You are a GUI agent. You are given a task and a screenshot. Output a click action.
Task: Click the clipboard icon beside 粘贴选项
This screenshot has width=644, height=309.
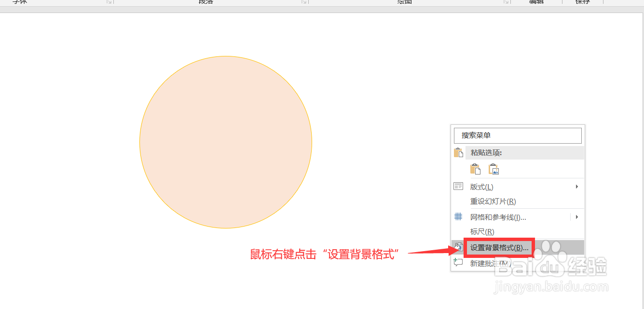(x=458, y=152)
